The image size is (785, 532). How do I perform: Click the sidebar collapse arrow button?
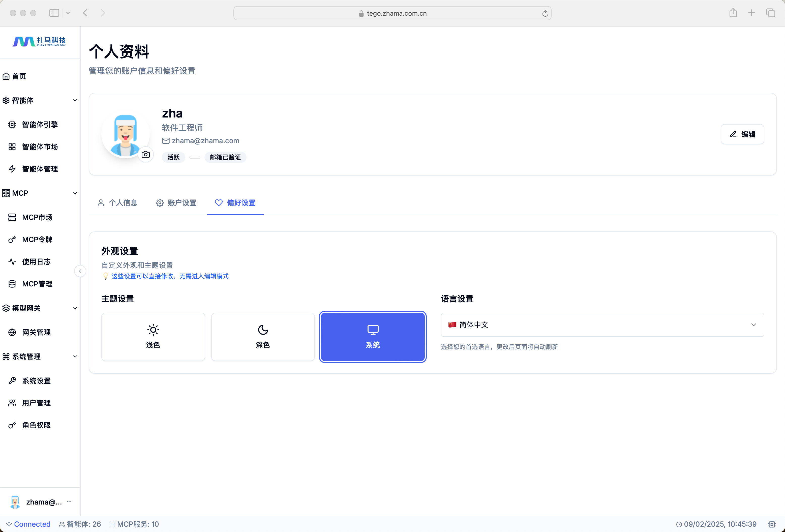pos(80,271)
